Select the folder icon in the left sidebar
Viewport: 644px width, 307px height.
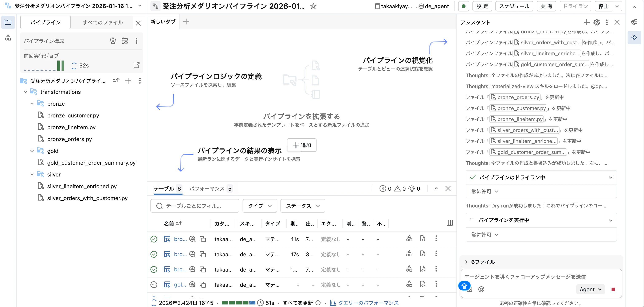pyautogui.click(x=8, y=22)
